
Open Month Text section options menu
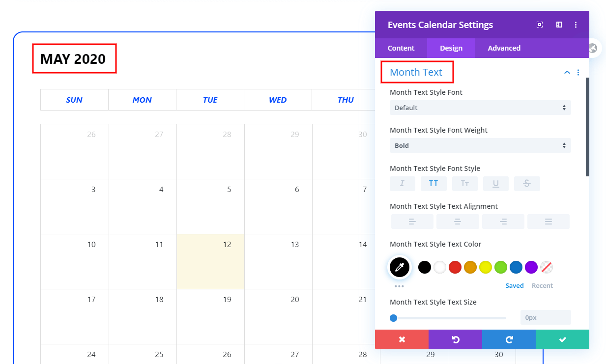pos(578,72)
